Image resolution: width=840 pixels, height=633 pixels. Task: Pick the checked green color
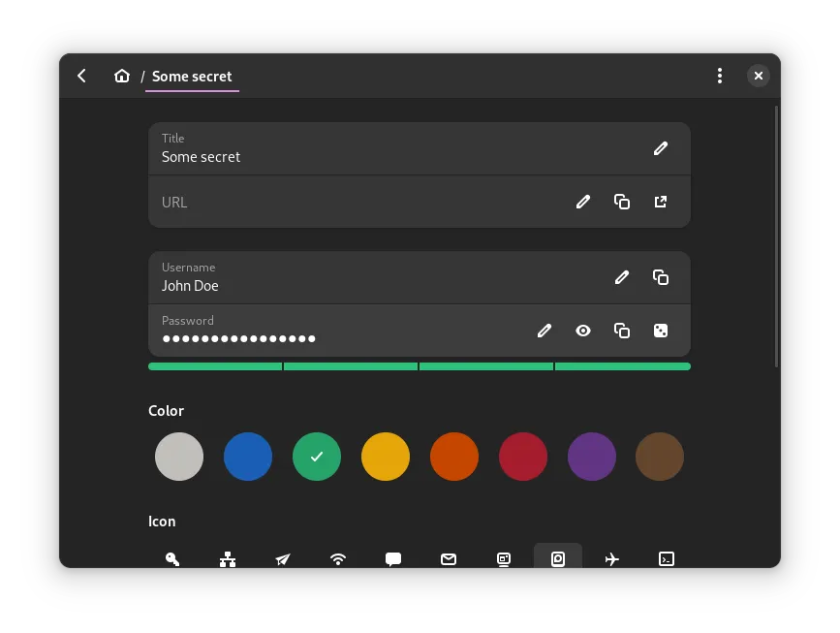(x=317, y=457)
